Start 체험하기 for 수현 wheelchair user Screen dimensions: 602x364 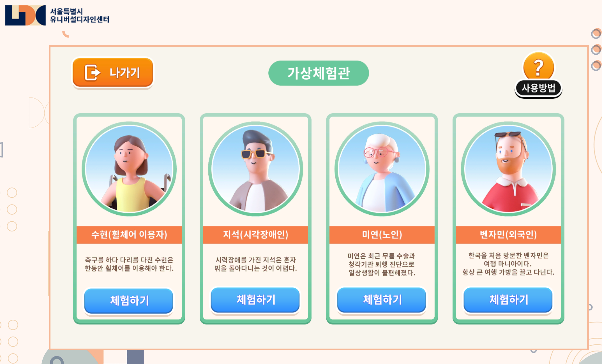[x=129, y=301]
